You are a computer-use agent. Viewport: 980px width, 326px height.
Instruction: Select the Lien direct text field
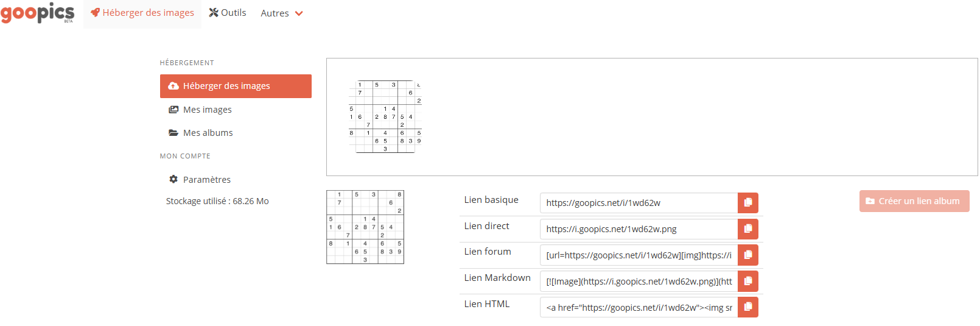639,229
